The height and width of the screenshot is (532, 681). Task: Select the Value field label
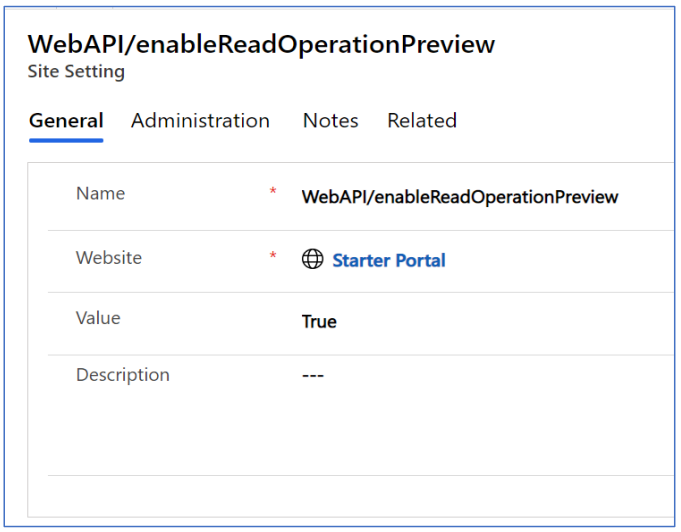[x=98, y=318]
